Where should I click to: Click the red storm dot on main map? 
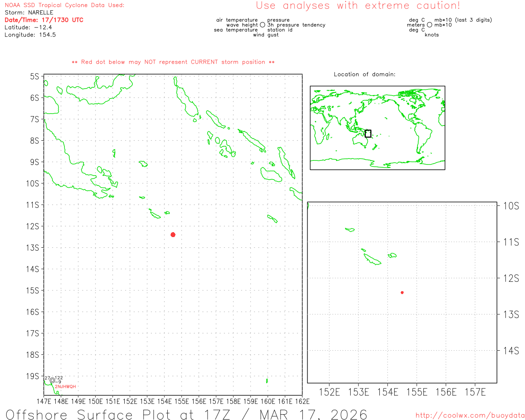[x=173, y=235]
